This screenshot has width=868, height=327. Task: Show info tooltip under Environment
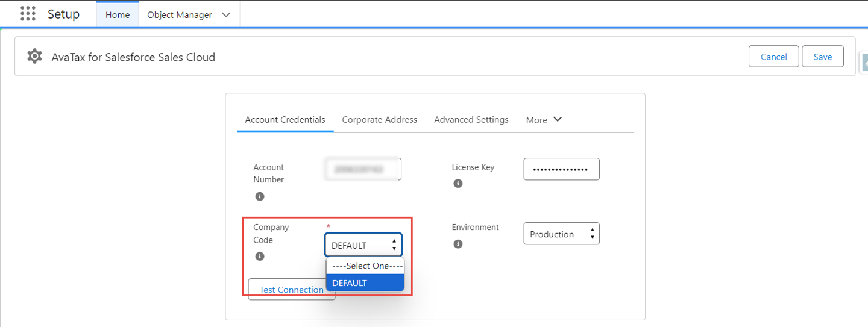click(458, 244)
